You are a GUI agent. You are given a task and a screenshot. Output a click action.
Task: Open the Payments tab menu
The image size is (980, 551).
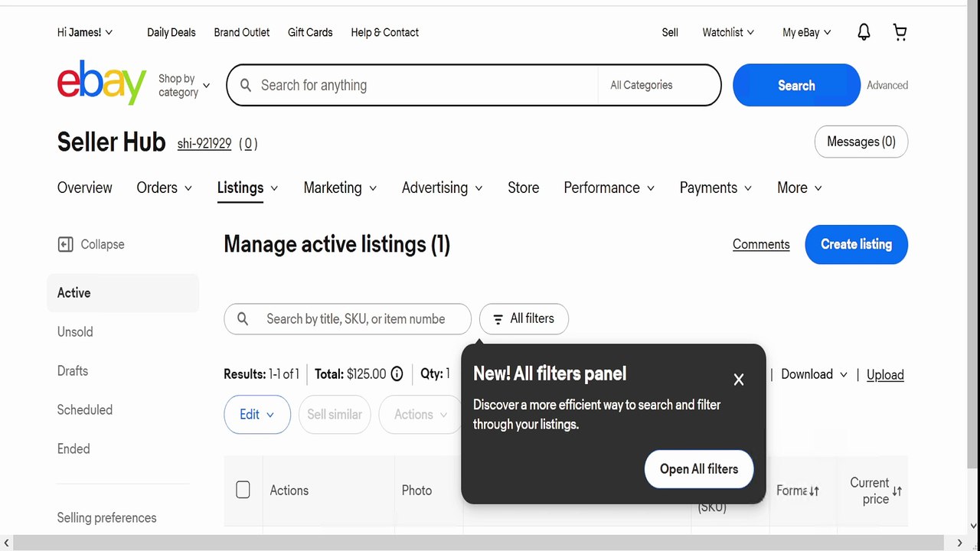coord(715,187)
